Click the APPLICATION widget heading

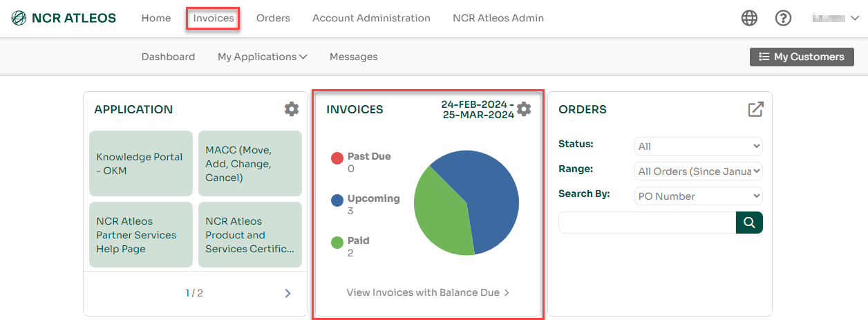[x=133, y=109]
